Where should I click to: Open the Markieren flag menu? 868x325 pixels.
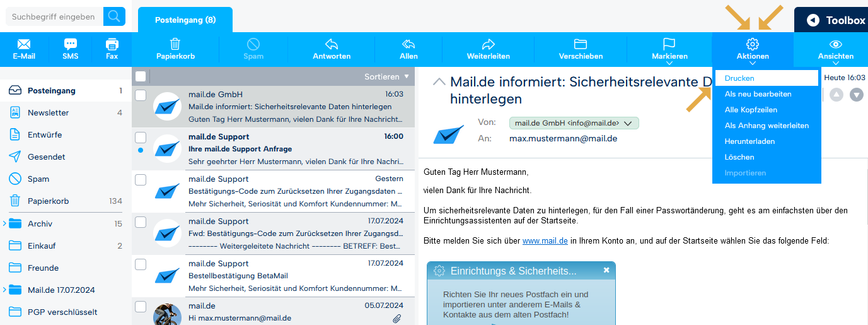coord(669,49)
